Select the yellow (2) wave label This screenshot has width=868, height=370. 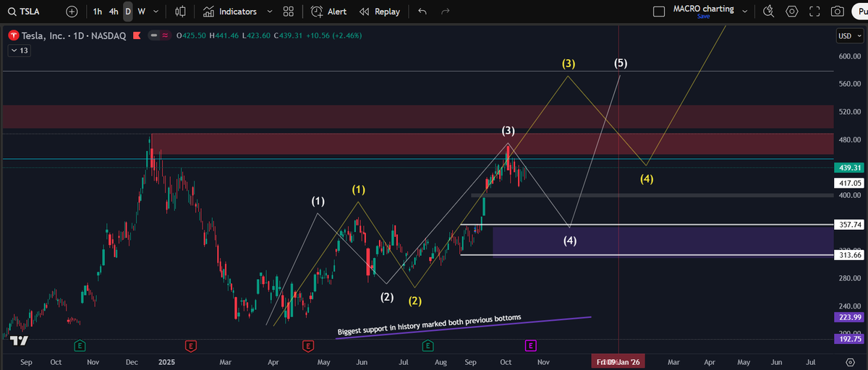click(414, 301)
